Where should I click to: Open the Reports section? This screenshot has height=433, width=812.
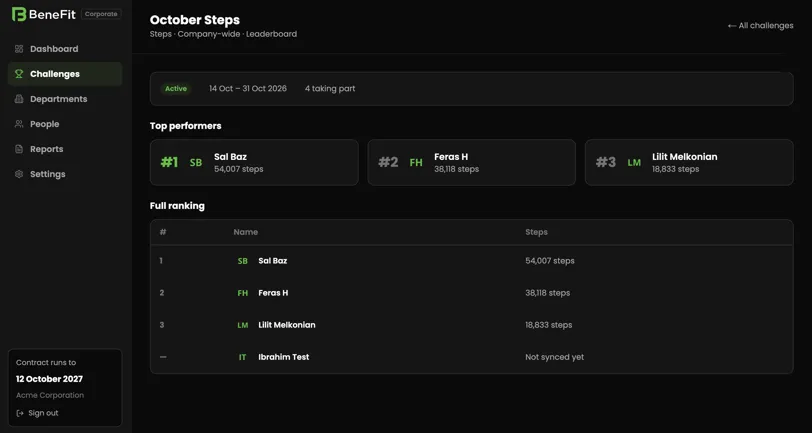pyautogui.click(x=65, y=149)
